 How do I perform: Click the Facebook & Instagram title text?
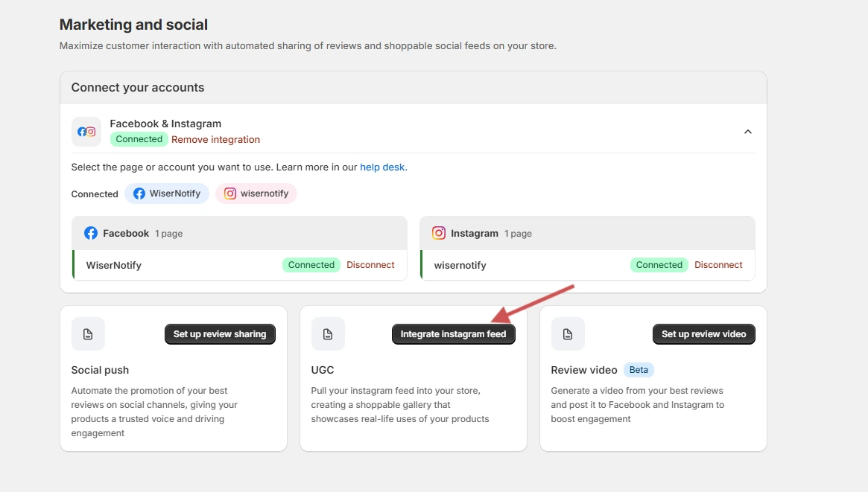pyautogui.click(x=165, y=124)
